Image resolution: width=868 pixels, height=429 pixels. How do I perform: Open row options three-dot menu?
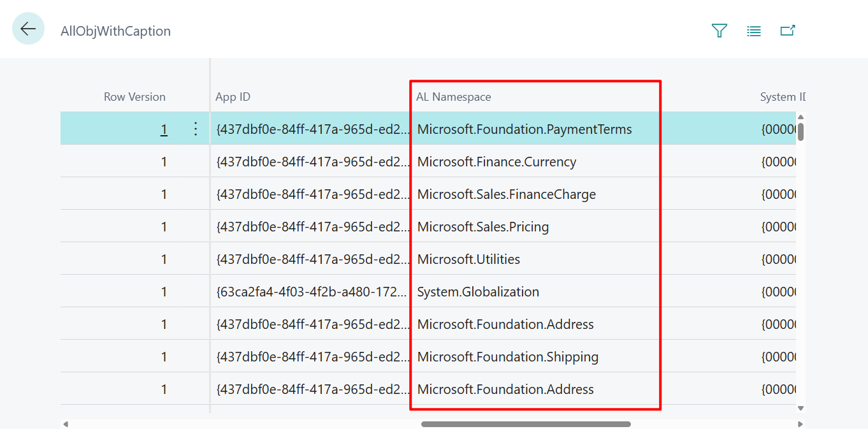196,129
